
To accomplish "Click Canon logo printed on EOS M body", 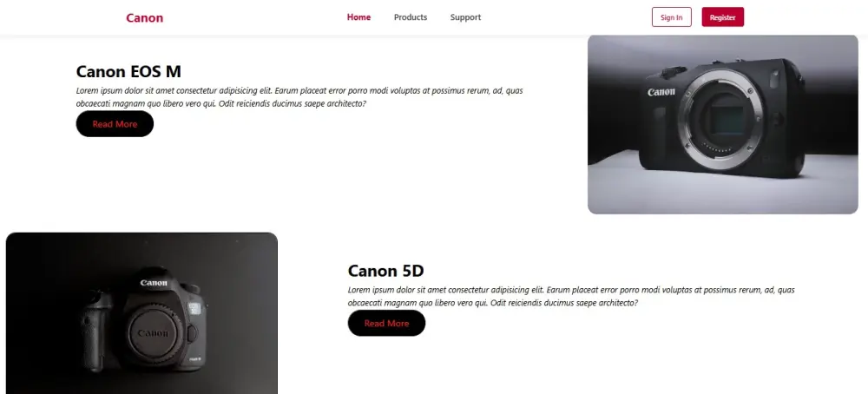I will tap(661, 92).
